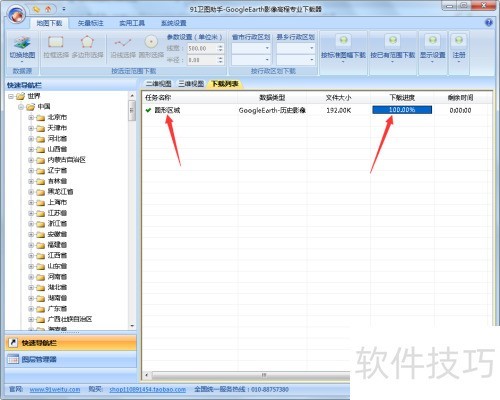Expand the 河北省 tree node
Image resolution: width=500 pixels, height=400 pixels.
(31, 139)
